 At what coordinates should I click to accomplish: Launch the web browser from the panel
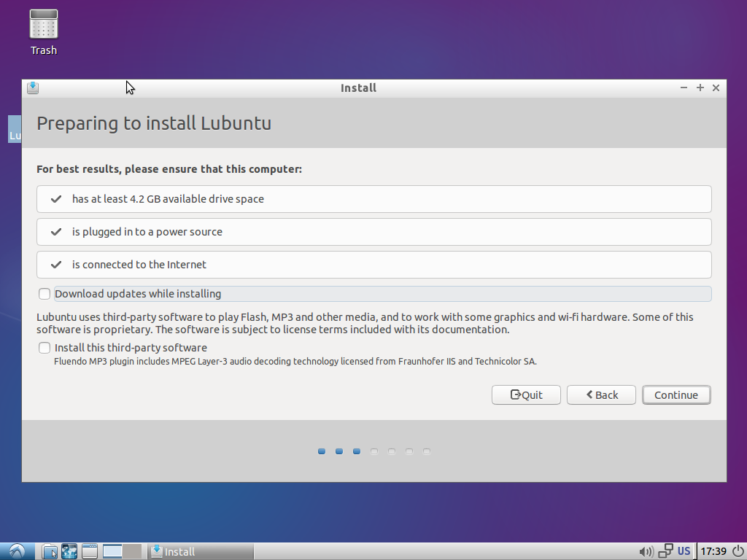[69, 551]
